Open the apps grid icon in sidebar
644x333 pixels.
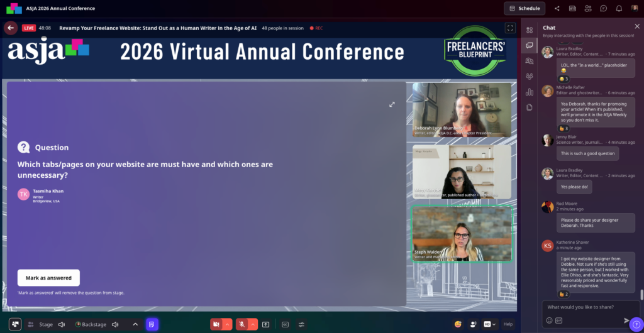coord(530,30)
